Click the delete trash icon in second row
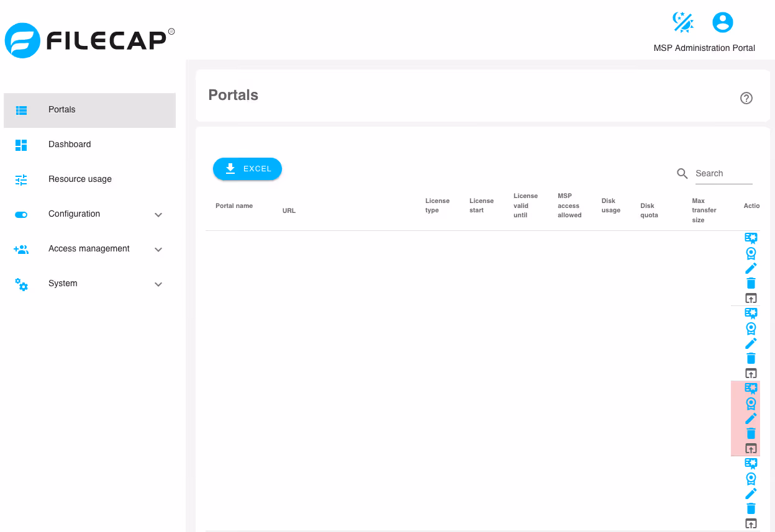The image size is (775, 532). coord(751,358)
